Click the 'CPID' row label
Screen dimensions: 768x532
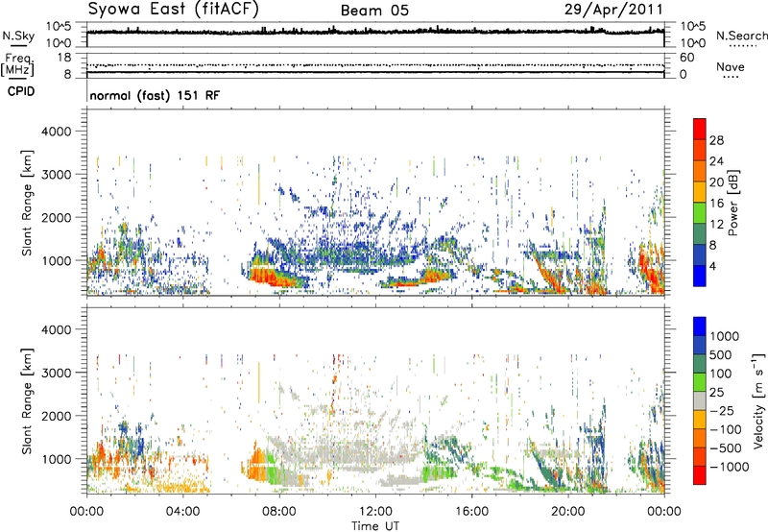[21, 91]
